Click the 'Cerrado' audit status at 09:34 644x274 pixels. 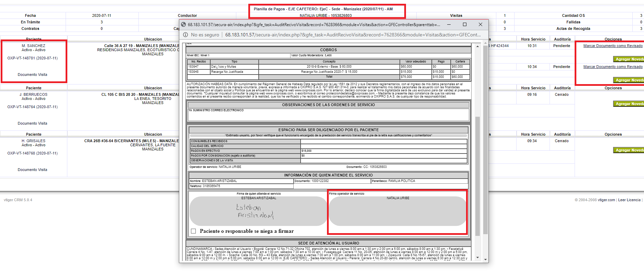562,141
